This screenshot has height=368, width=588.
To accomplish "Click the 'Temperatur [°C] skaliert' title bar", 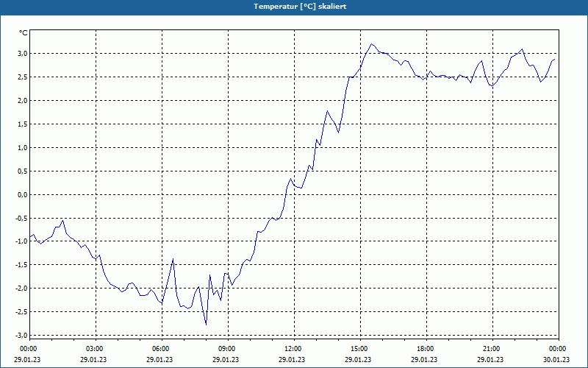I will click(294, 7).
